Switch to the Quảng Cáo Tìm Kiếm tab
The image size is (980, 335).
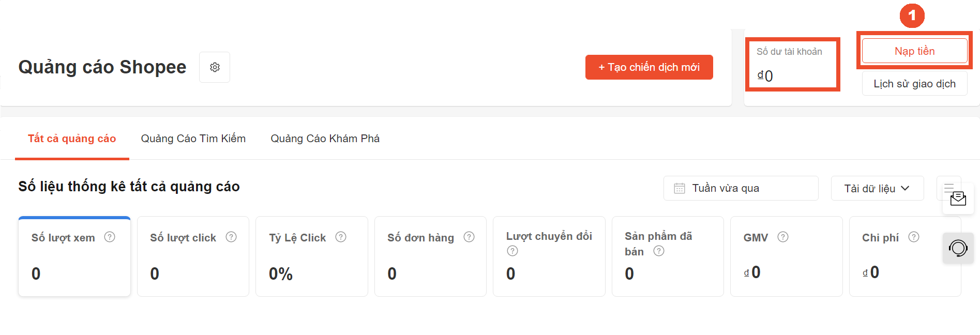pos(193,139)
